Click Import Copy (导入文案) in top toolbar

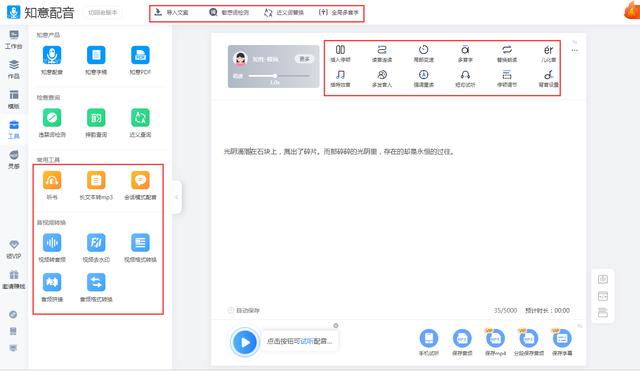pos(171,13)
